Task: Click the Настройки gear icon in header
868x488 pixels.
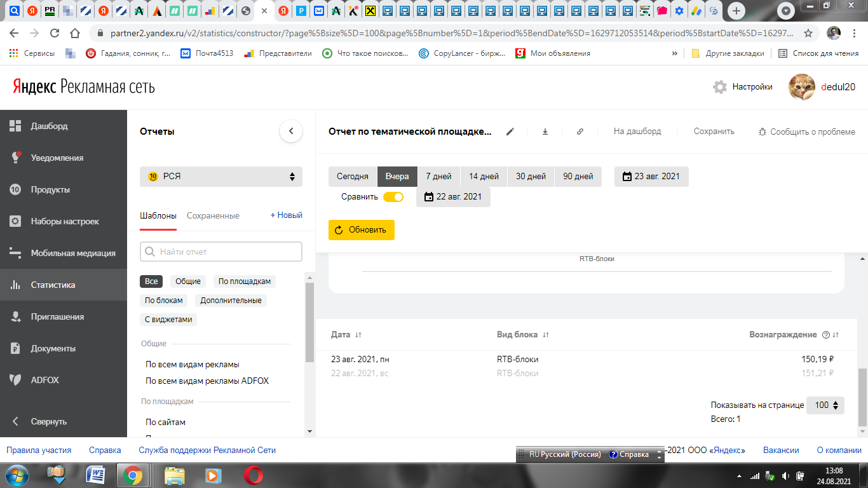Action: tap(720, 87)
